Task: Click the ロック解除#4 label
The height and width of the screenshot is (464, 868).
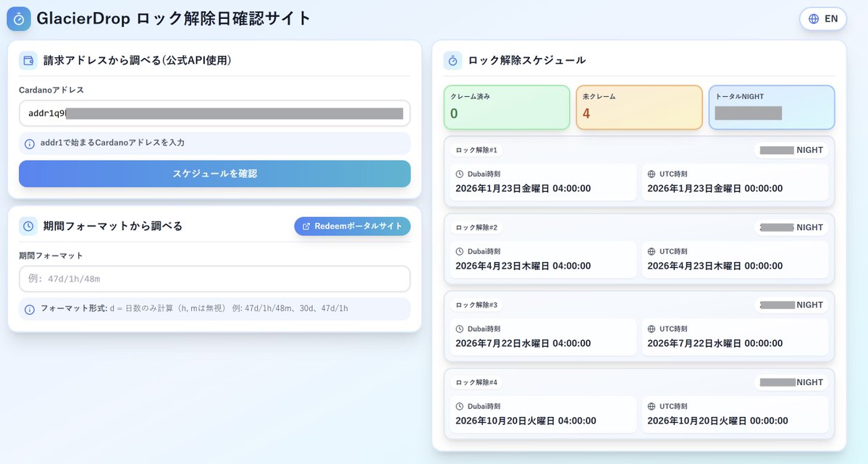Action: click(476, 383)
